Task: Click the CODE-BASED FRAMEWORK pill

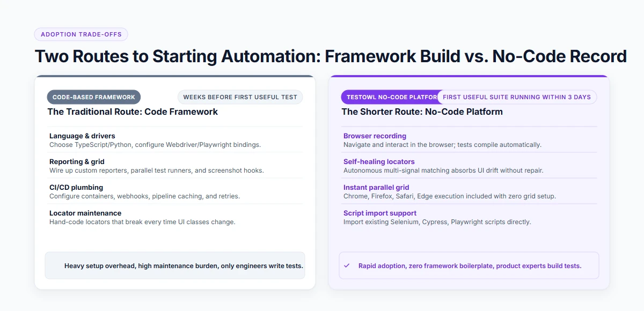Action: pos(94,97)
